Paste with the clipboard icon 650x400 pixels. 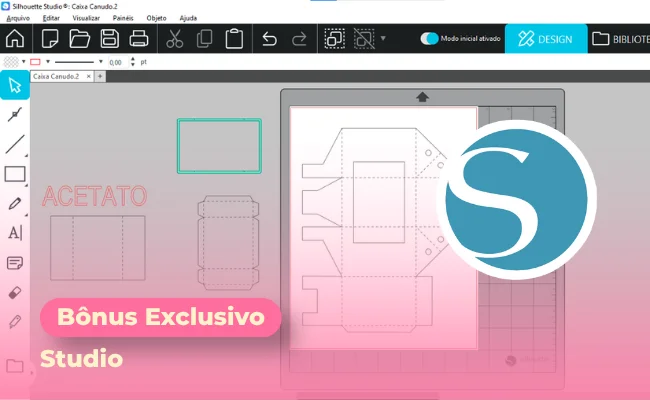[x=234, y=39]
